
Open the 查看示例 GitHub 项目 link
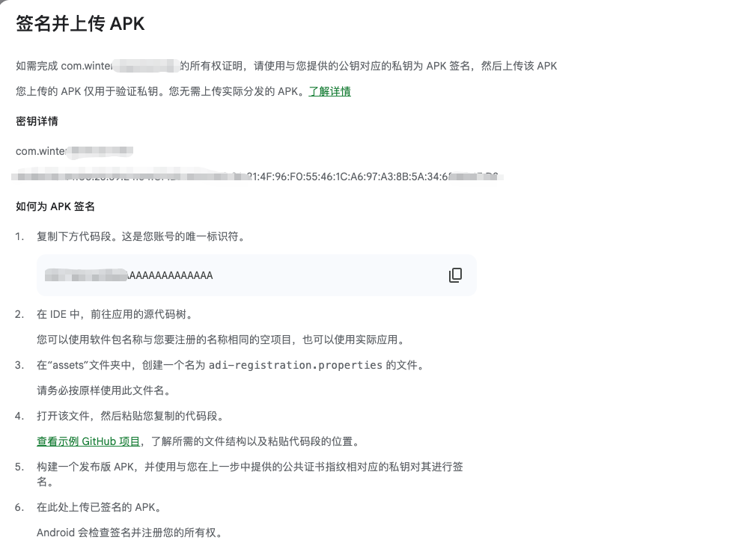88,441
